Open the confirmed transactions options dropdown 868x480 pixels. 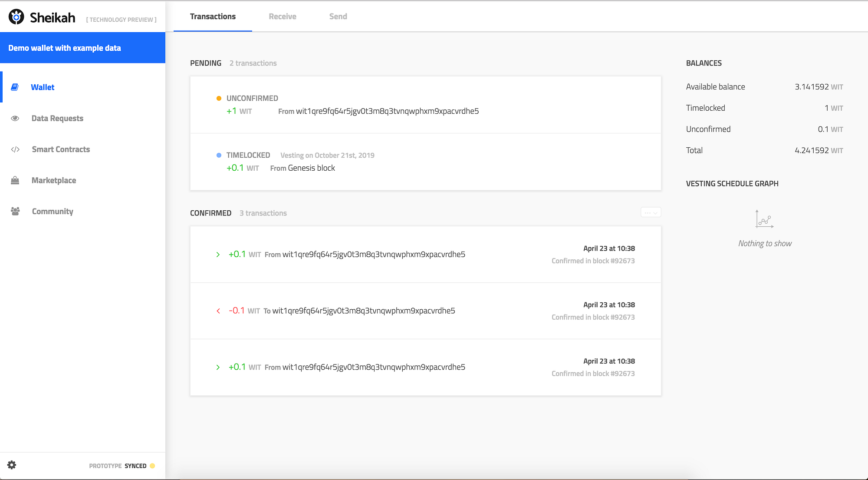pos(651,212)
